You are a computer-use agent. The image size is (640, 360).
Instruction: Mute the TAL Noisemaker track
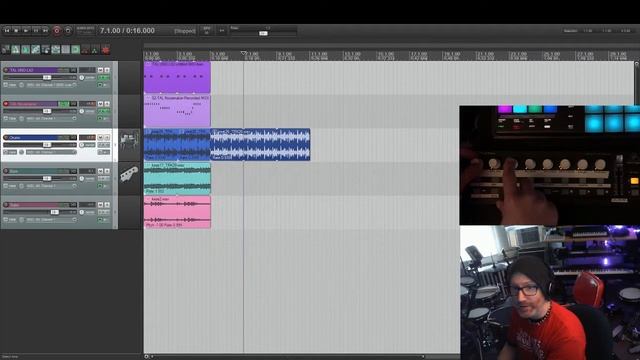point(100,104)
